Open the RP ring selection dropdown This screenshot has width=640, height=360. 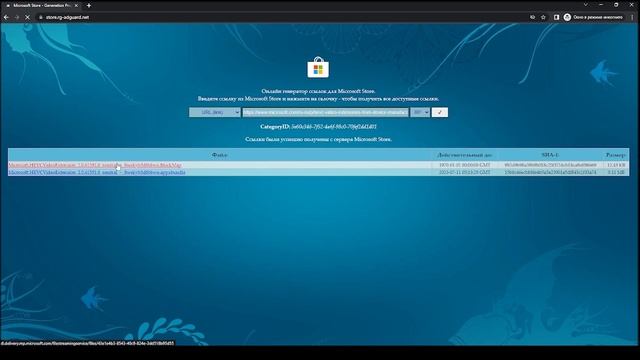point(420,112)
